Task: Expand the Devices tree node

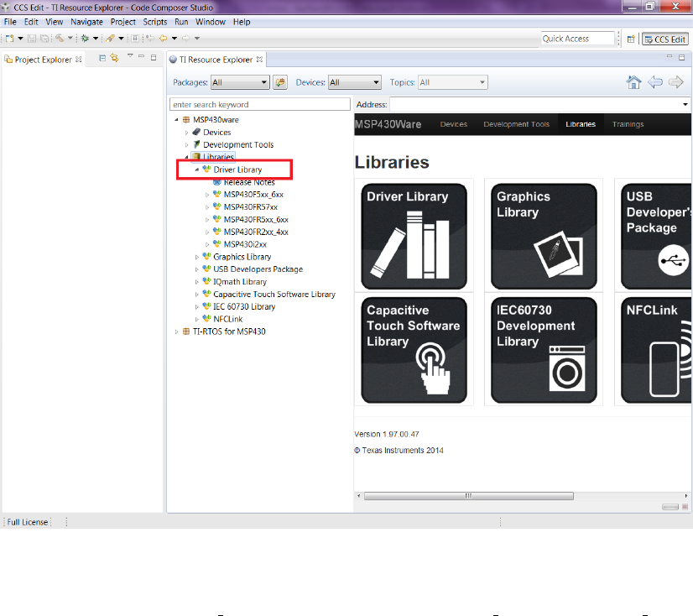Action: coord(186,133)
